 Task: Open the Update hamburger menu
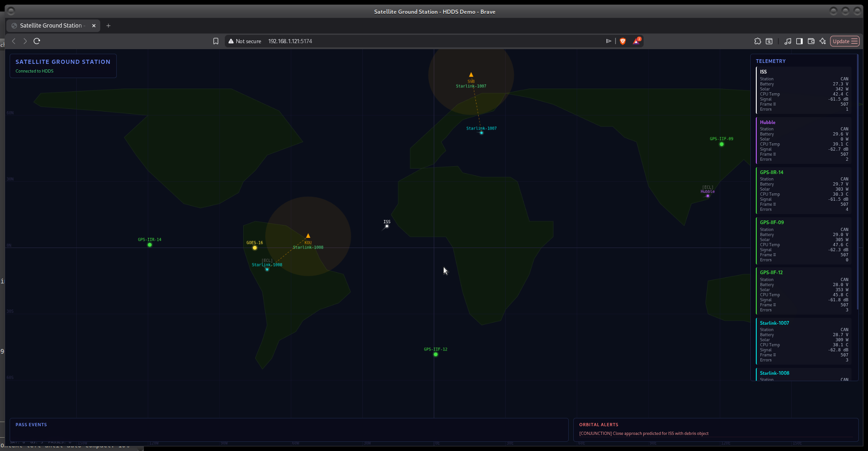point(845,41)
